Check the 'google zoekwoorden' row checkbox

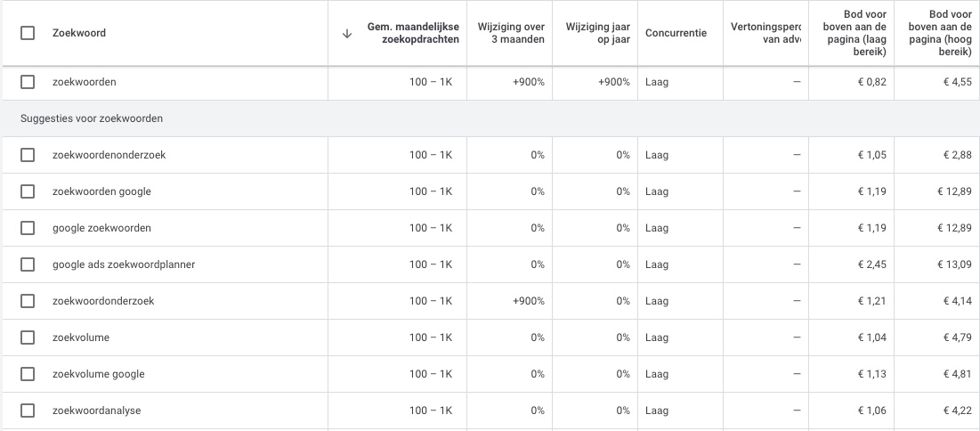coord(28,228)
